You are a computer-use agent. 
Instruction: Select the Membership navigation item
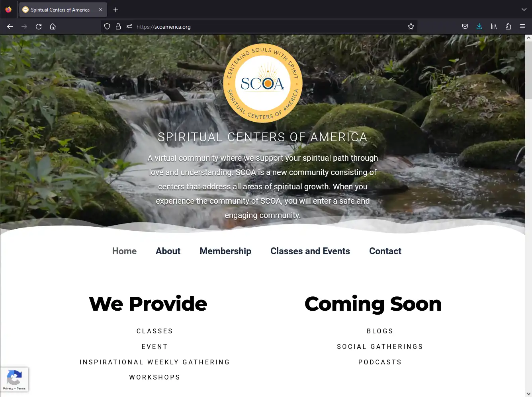point(225,251)
